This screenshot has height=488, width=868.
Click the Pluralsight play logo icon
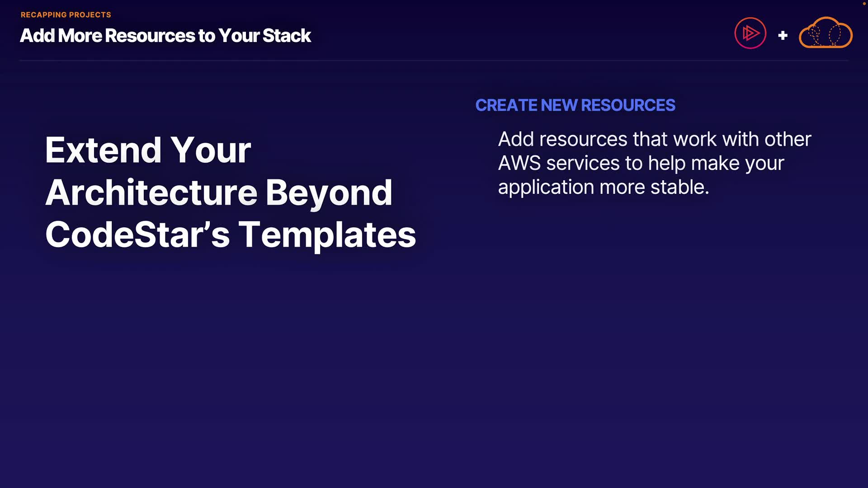750,33
